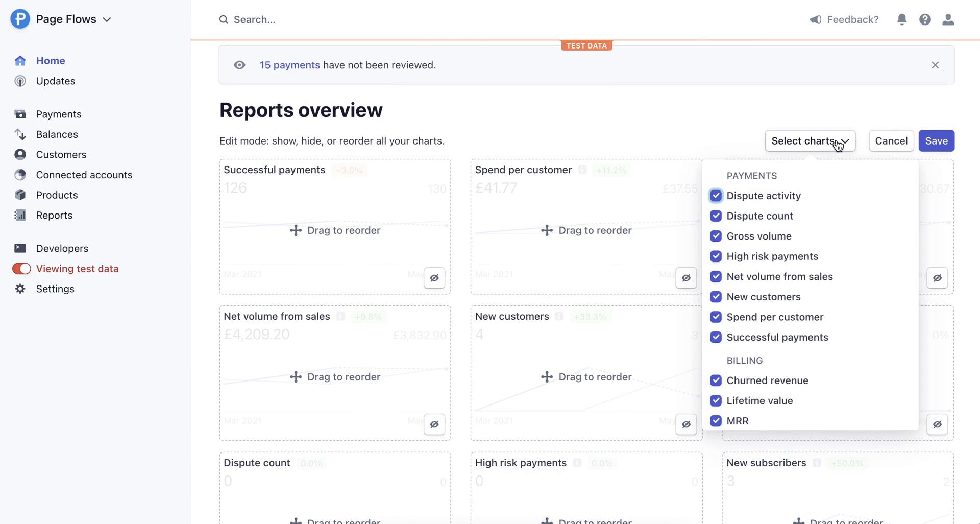The image size is (980, 524).
Task: Open the Balances section
Action: [57, 134]
